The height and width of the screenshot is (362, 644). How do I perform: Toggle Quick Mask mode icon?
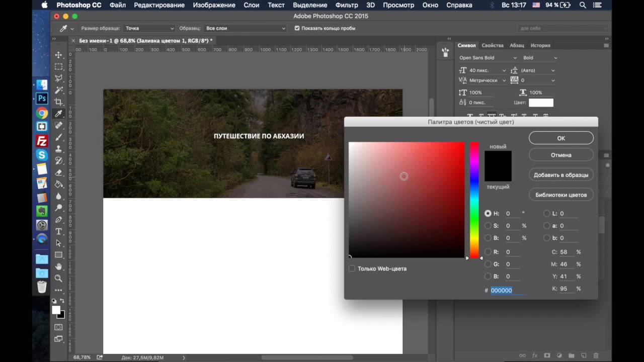tap(58, 327)
